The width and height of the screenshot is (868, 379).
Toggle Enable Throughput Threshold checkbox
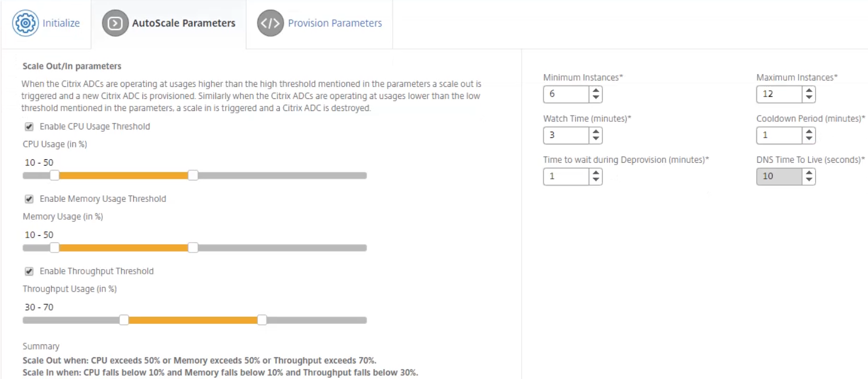[x=29, y=271]
